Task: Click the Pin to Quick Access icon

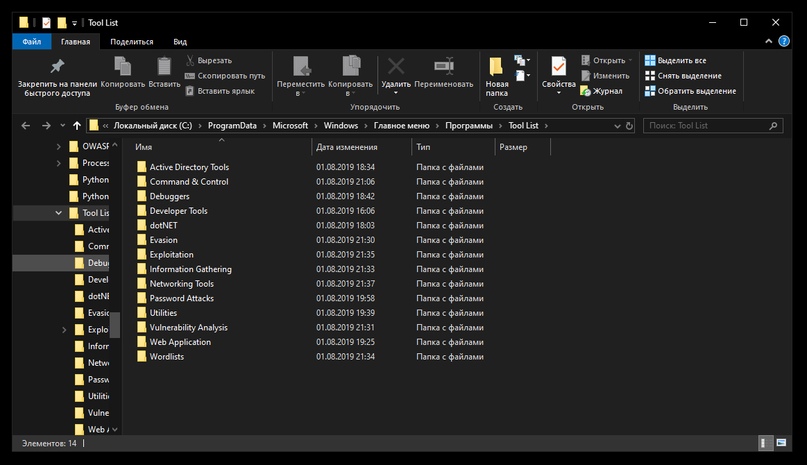Action: pos(57,67)
